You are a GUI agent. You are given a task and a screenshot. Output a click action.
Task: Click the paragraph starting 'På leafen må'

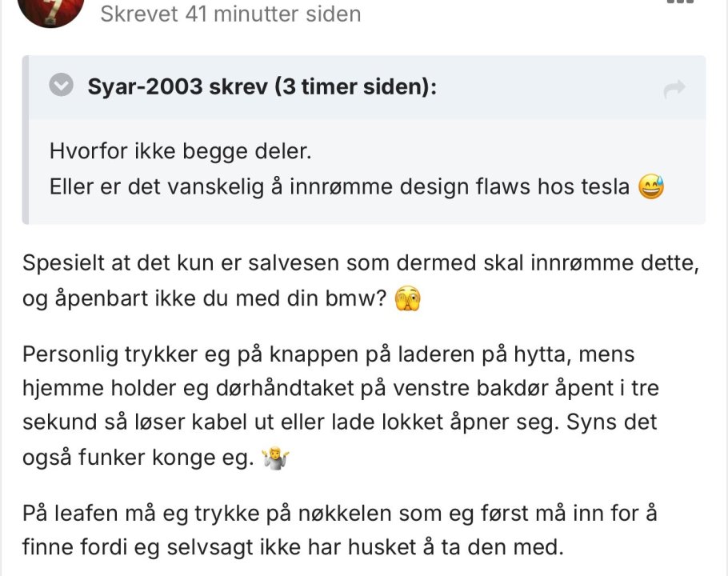click(x=339, y=512)
